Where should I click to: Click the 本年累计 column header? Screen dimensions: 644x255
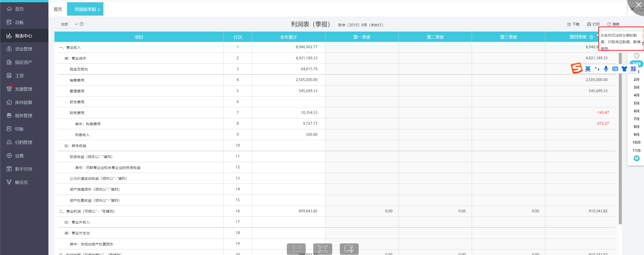pos(288,37)
